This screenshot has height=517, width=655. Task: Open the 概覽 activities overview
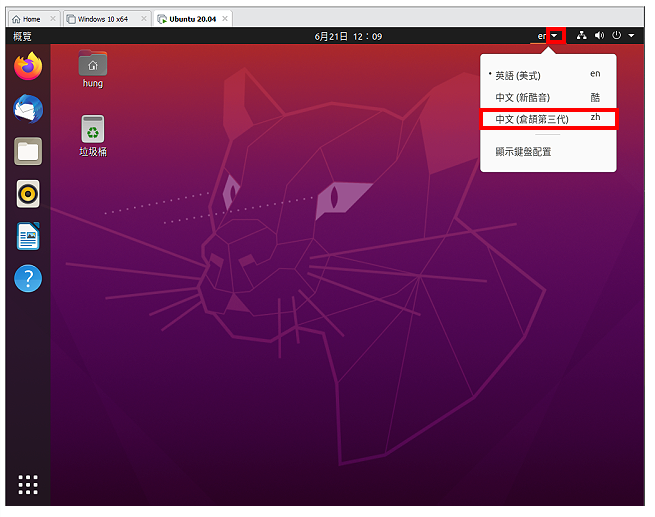[22, 36]
